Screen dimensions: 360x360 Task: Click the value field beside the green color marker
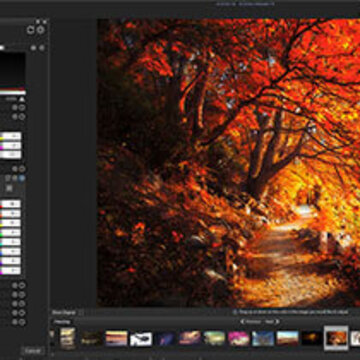(x=11, y=232)
